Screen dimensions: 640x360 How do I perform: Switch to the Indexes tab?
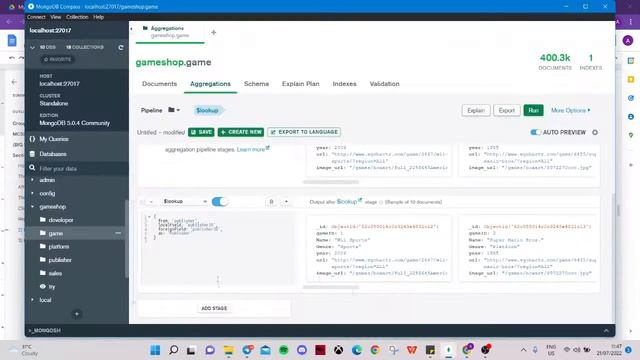(344, 84)
